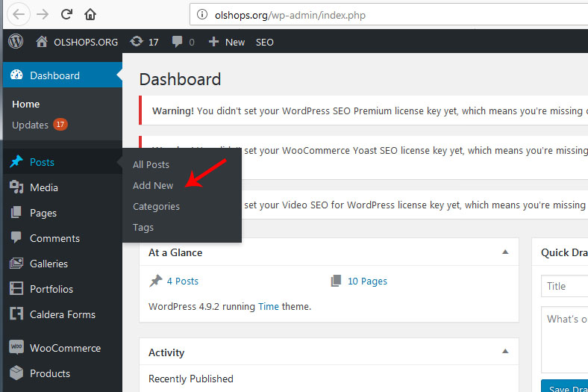588x392 pixels.
Task: Click the updates circular arrows icon
Action: click(137, 41)
